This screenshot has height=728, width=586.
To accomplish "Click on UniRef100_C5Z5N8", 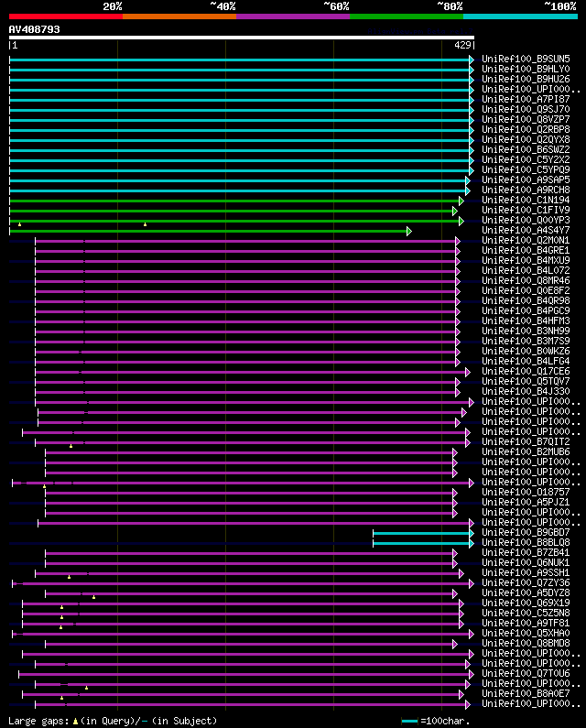I will point(526,613).
